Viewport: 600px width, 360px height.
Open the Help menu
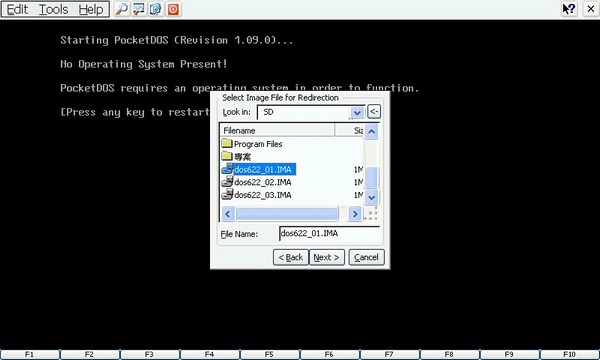(x=91, y=9)
